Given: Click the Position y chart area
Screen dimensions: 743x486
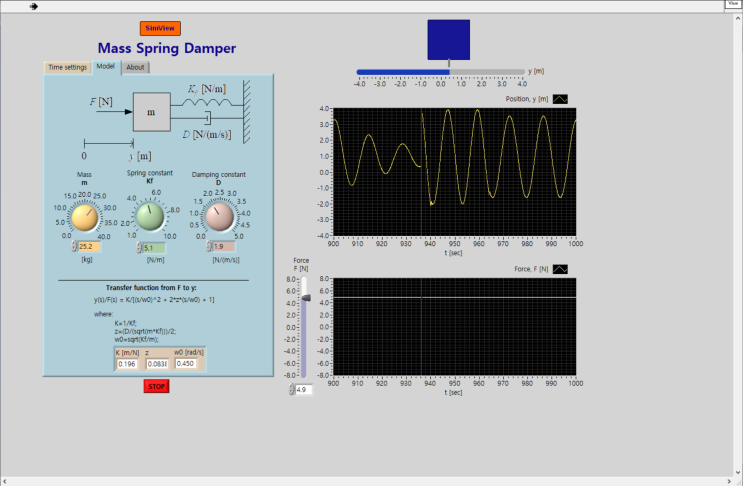Looking at the screenshot, I should (455, 172).
